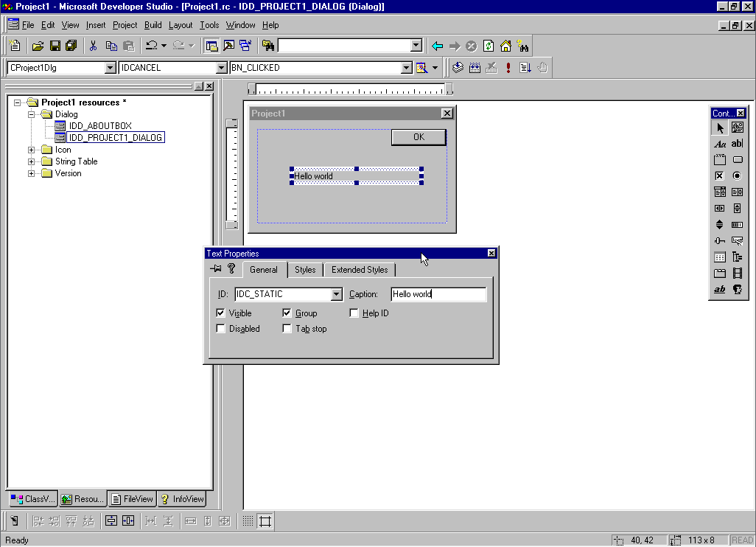Open the Undo history dropdown arrow
Viewport: 756px width, 547px height.
click(x=164, y=46)
